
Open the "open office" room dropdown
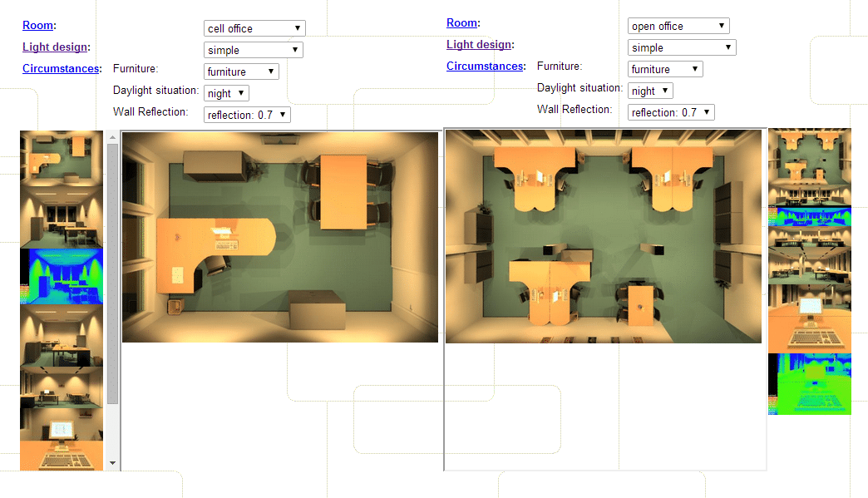[x=678, y=27]
